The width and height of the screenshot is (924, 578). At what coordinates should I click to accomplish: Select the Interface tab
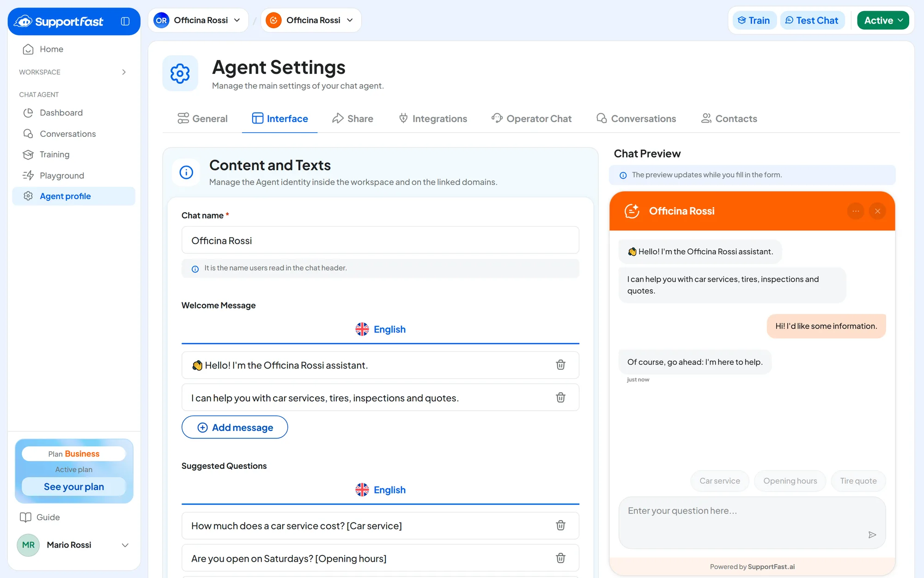point(280,119)
